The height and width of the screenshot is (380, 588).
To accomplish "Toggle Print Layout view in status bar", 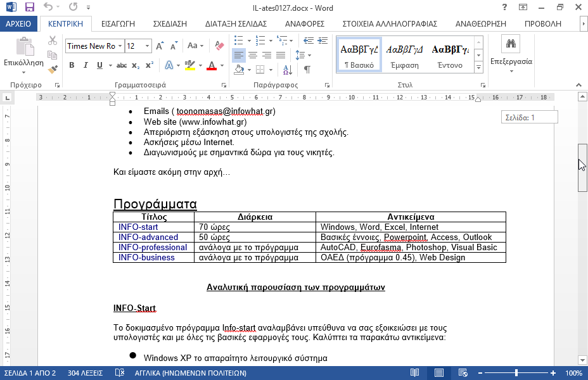I will (x=438, y=373).
